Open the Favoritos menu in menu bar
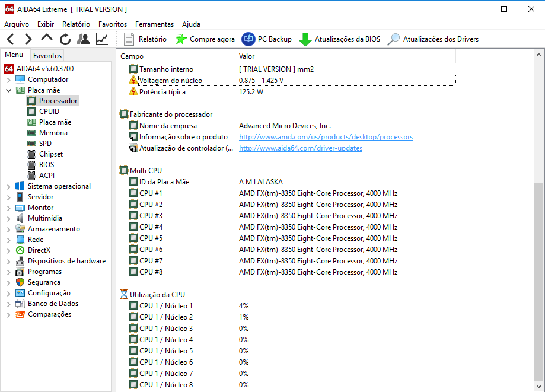The height and width of the screenshot is (392, 545). click(x=113, y=24)
